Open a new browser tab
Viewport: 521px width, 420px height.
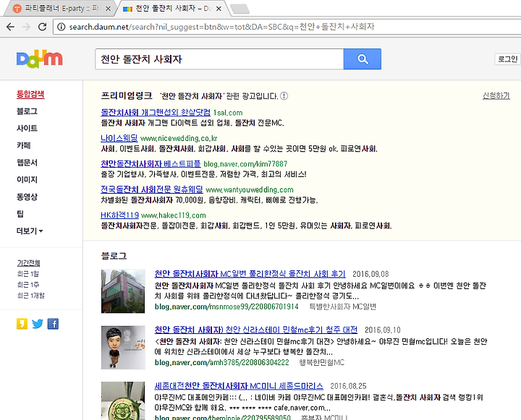pos(240,9)
